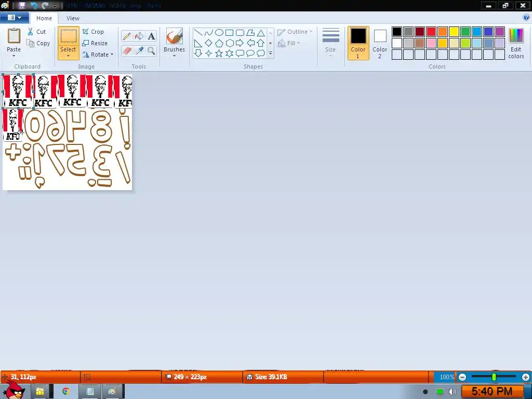532x399 pixels.
Task: Click the Resize button
Action: (95, 44)
